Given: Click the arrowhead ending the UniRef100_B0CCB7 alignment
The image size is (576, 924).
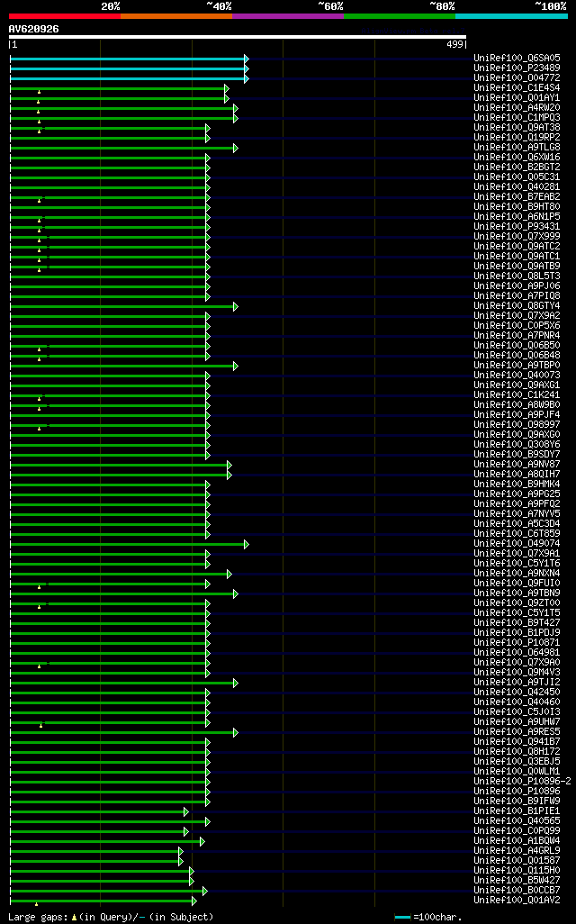Looking at the screenshot, I should [x=205, y=891].
